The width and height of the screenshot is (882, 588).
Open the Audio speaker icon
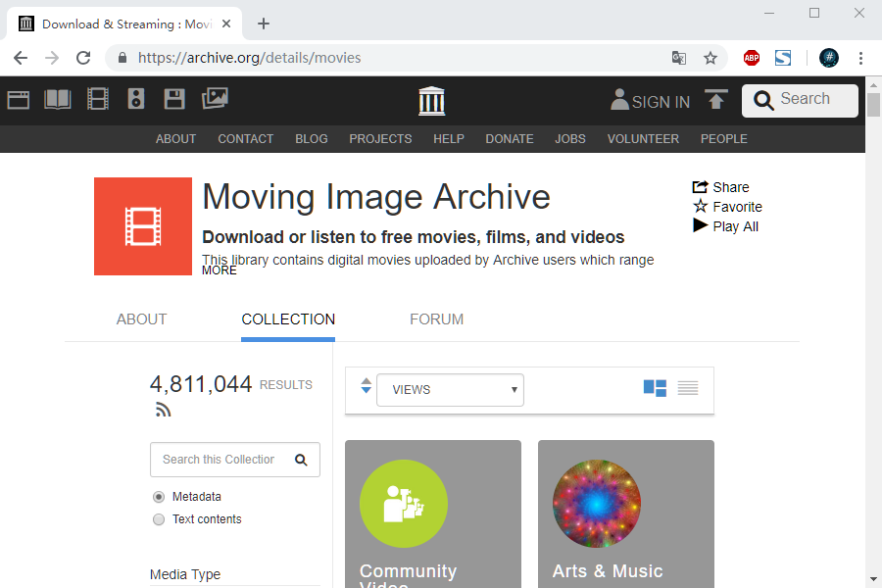[135, 98]
